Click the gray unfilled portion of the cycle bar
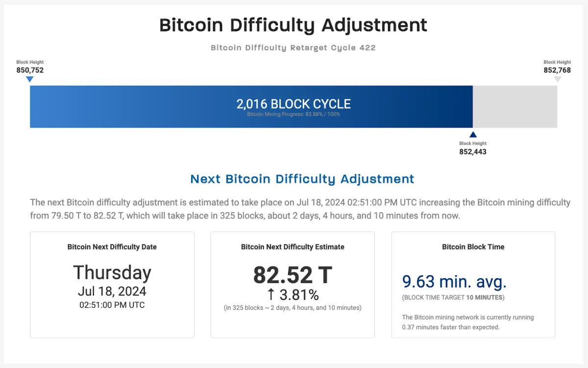This screenshot has height=368, width=588. (x=514, y=107)
